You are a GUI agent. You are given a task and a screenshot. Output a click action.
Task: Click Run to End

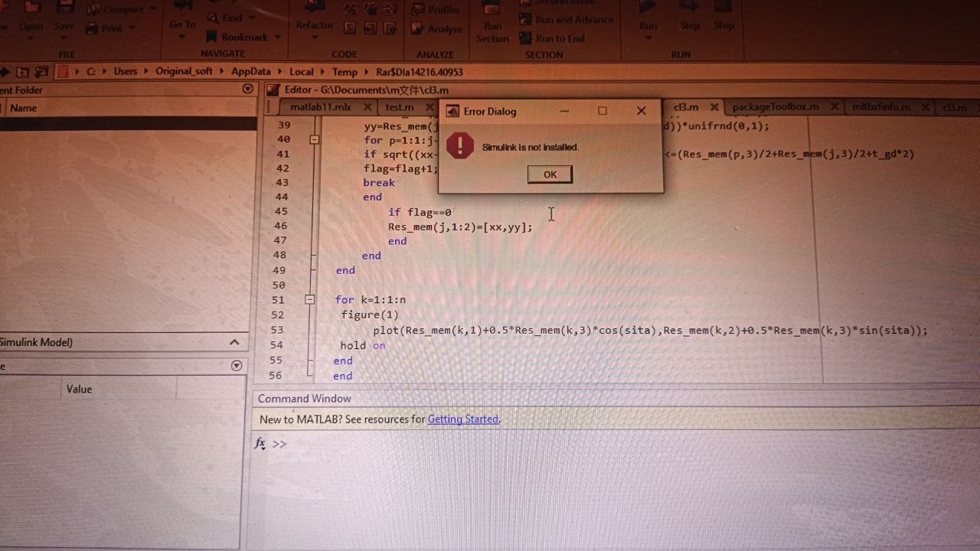pyautogui.click(x=553, y=38)
